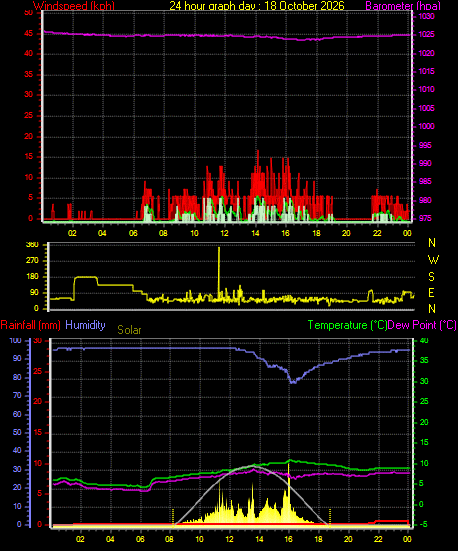Click hour 16 on the humidity chart time axis
The height and width of the screenshot is (551, 458).
coord(289,539)
